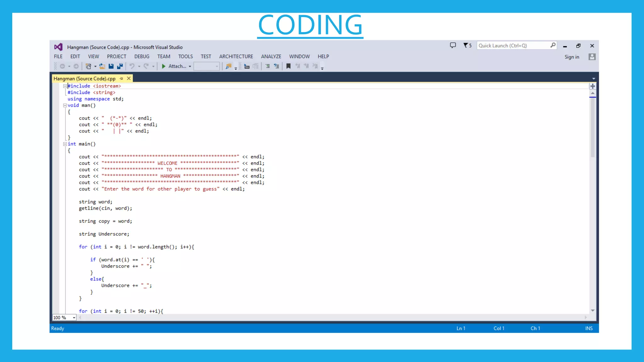Open the DEBUG menu

click(x=142, y=57)
